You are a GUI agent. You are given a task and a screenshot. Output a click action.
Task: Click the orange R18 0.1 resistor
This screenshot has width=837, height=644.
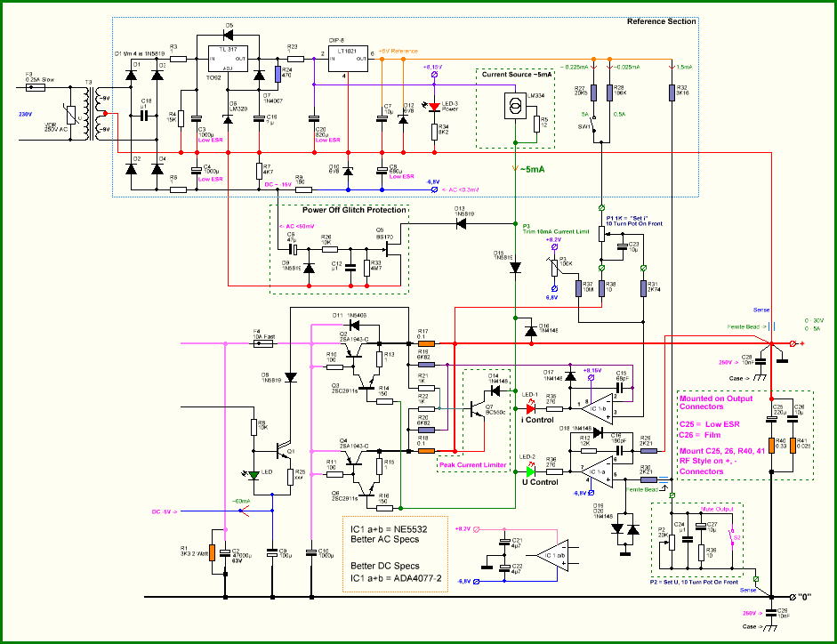tap(426, 451)
